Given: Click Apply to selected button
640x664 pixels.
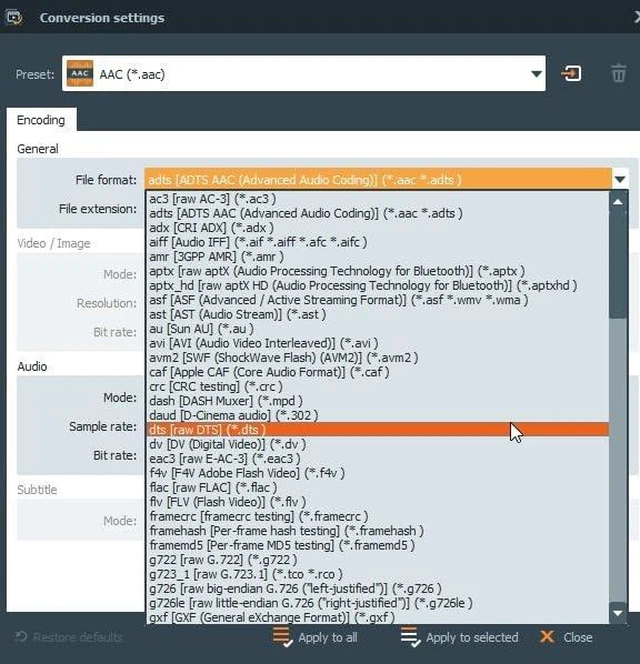Looking at the screenshot, I should coord(460,637).
